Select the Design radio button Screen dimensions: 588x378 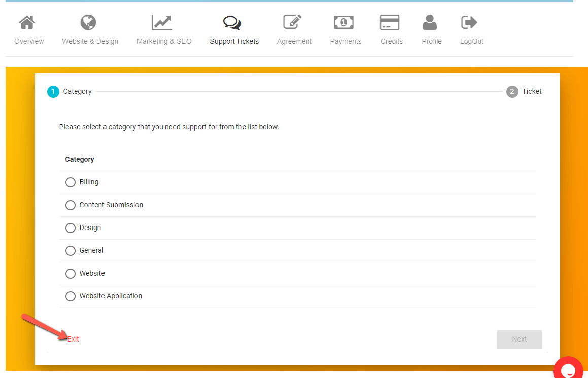click(x=71, y=228)
